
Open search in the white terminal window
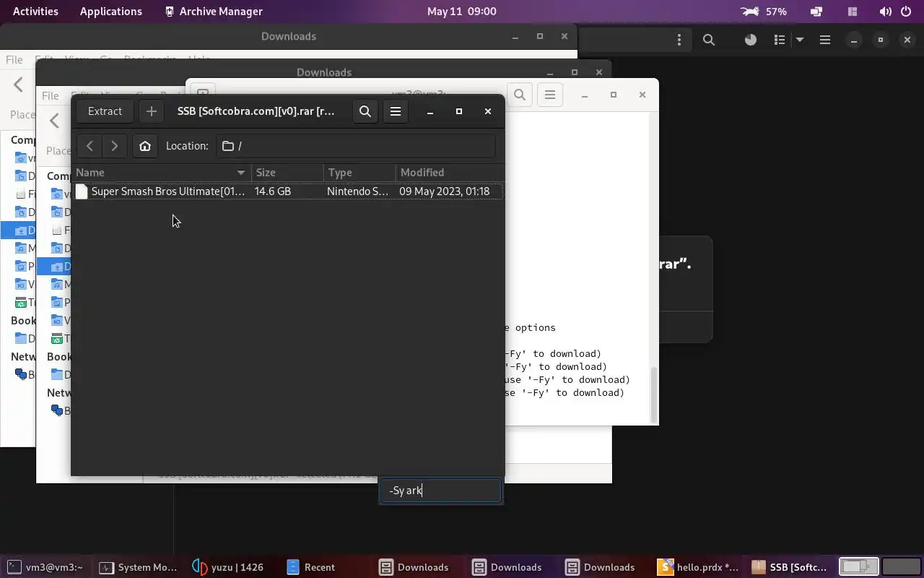point(520,95)
